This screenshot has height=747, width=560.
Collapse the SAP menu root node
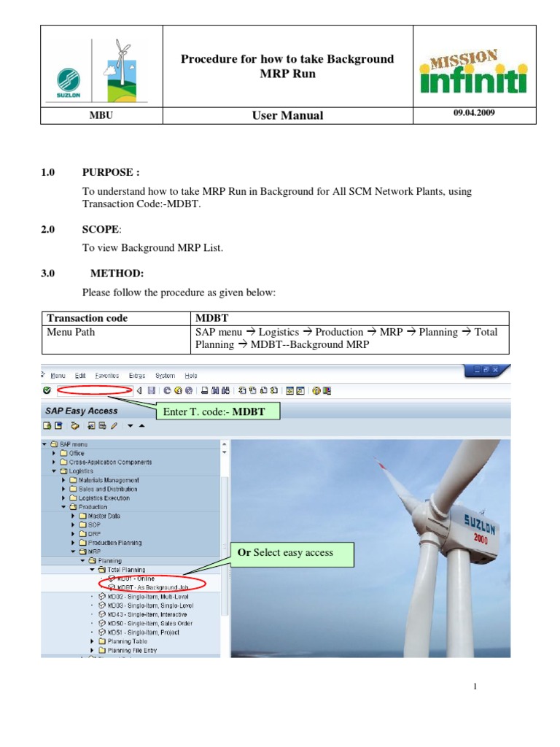pos(44,444)
